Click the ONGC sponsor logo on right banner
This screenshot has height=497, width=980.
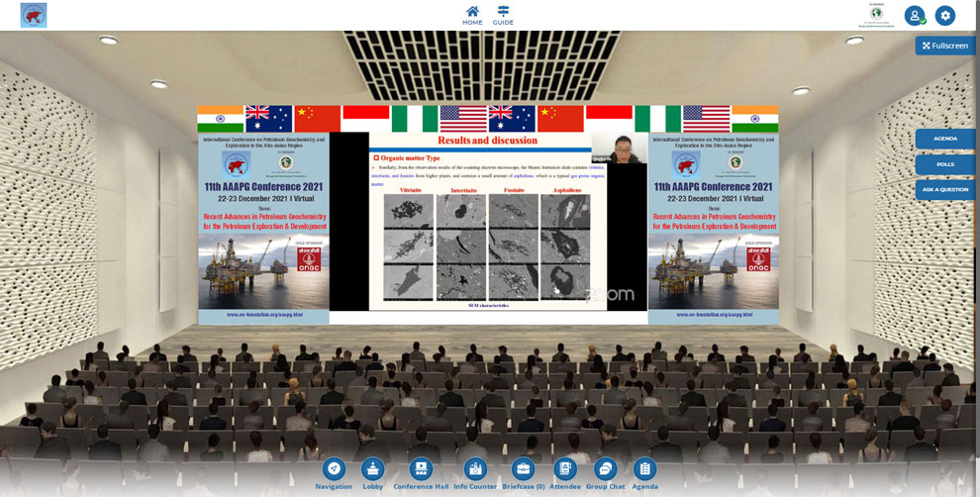758,259
